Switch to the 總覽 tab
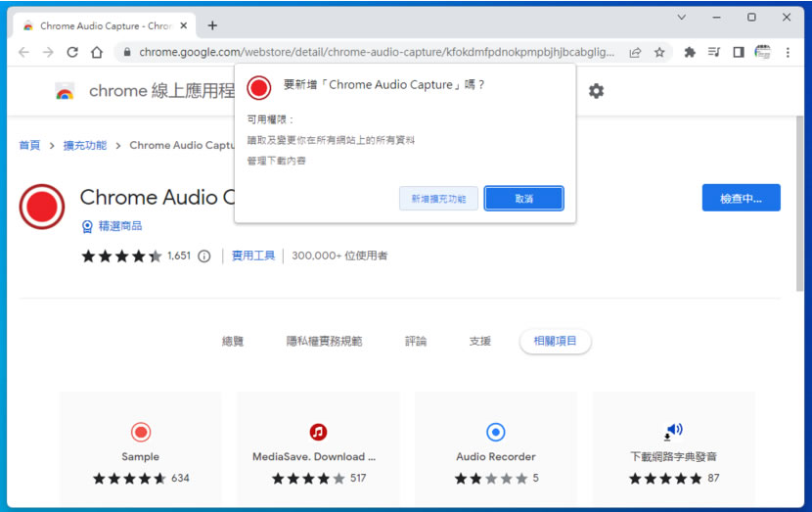Screen dimensions: 812x512 click(x=233, y=341)
